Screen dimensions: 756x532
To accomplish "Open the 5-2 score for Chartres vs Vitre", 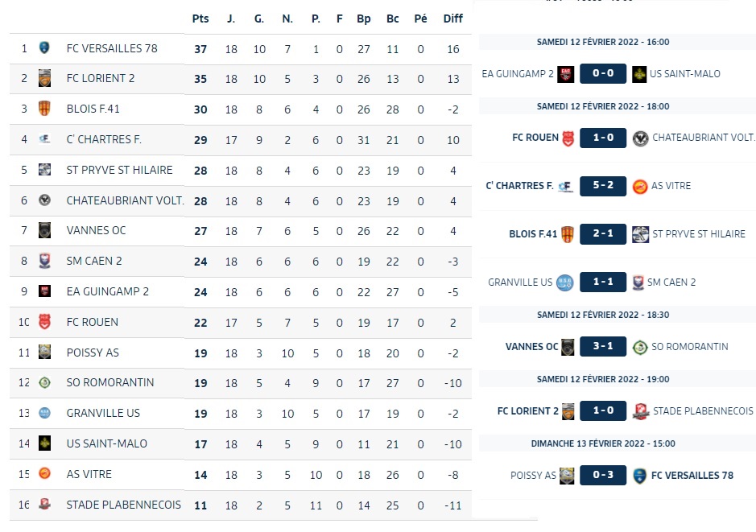I will (x=603, y=186).
